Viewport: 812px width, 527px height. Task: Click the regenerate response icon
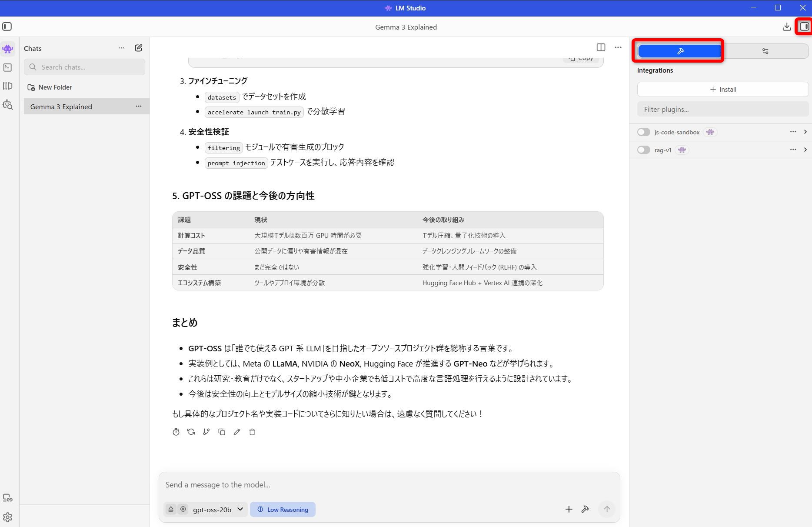tap(191, 432)
